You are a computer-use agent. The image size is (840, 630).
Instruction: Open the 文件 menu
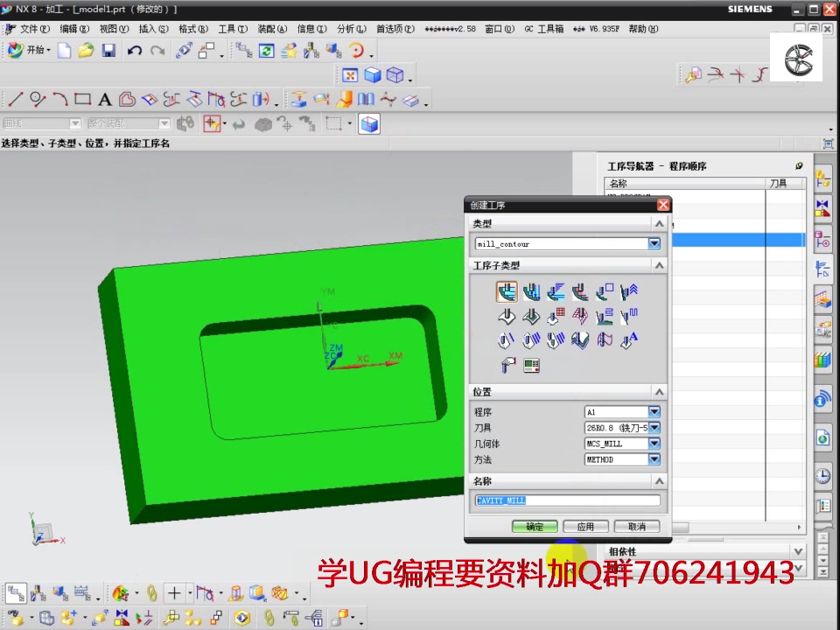[31, 28]
